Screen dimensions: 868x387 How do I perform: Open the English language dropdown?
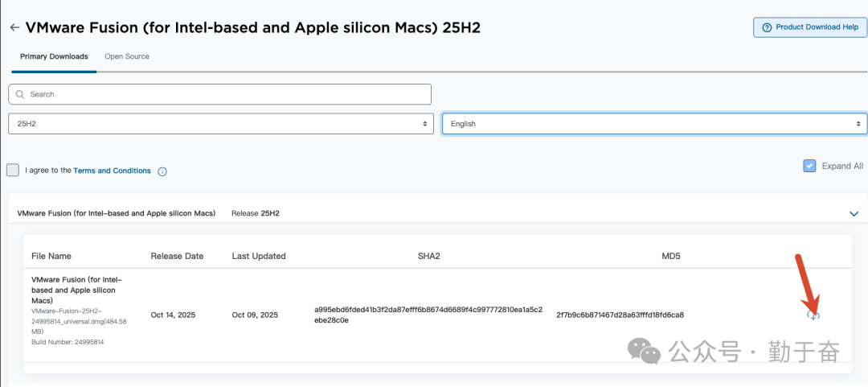tap(654, 124)
